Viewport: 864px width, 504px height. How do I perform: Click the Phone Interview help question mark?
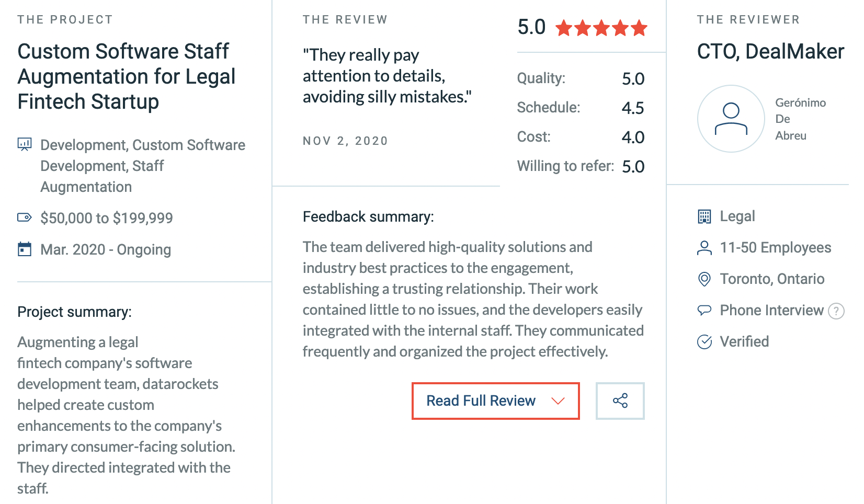(x=836, y=311)
